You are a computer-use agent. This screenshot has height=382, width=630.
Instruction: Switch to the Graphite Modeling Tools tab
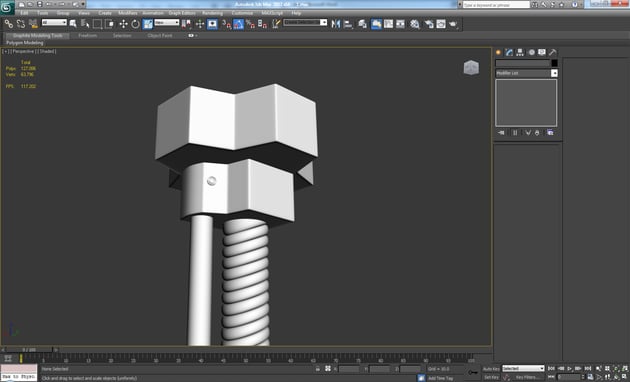click(x=38, y=35)
